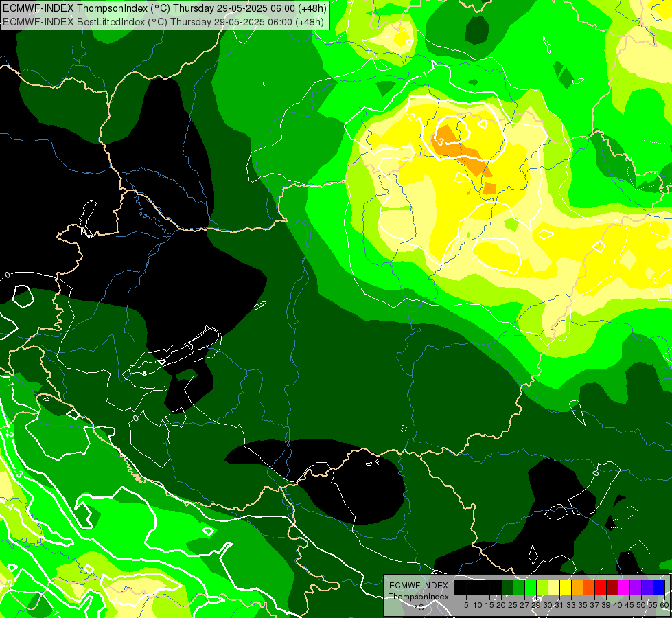Click the legend tick value '30'
Screen dimensions: 672x618
(x=548, y=605)
